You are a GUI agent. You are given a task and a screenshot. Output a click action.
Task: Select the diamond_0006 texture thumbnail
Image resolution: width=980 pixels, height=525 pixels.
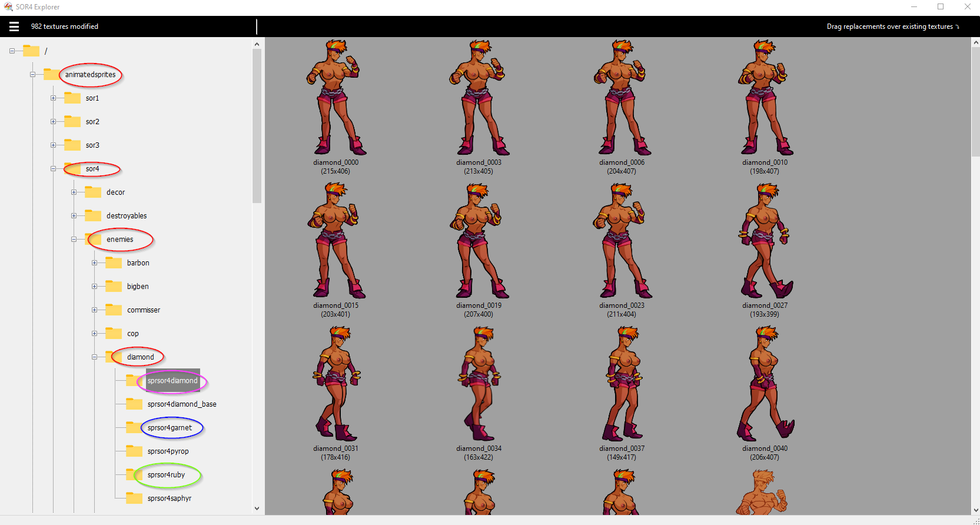(622, 98)
